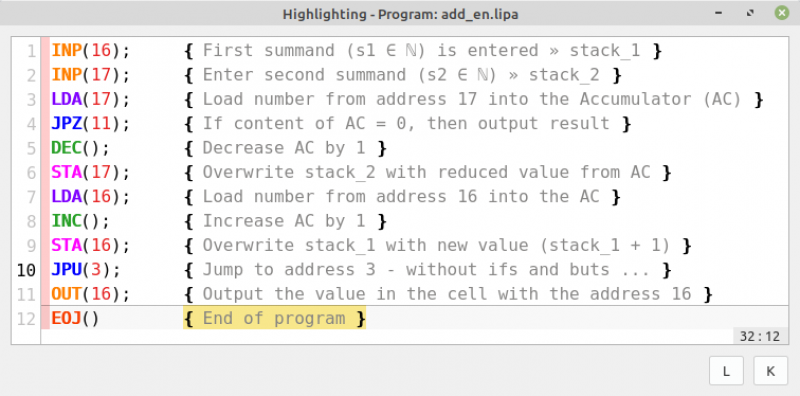
Task: Click line number 1 in gutter
Action: coord(31,51)
